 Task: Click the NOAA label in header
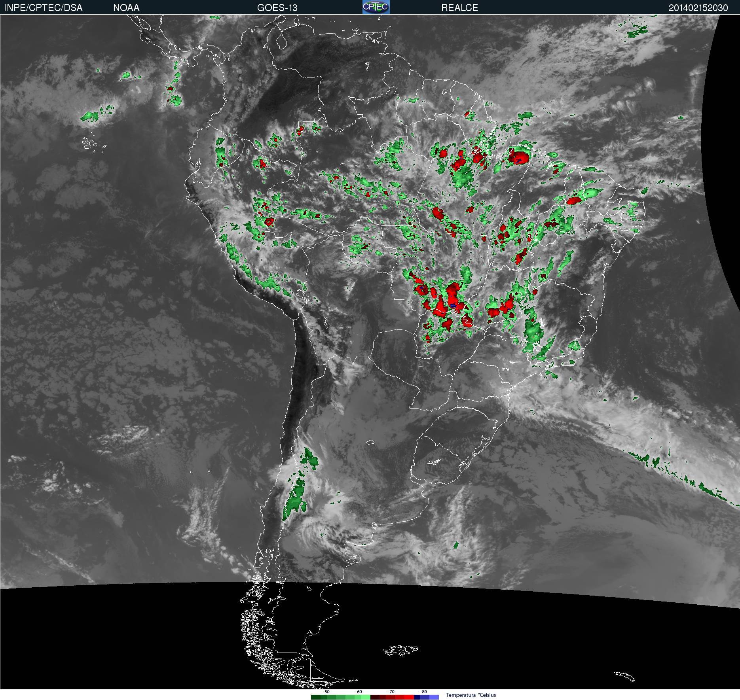126,8
